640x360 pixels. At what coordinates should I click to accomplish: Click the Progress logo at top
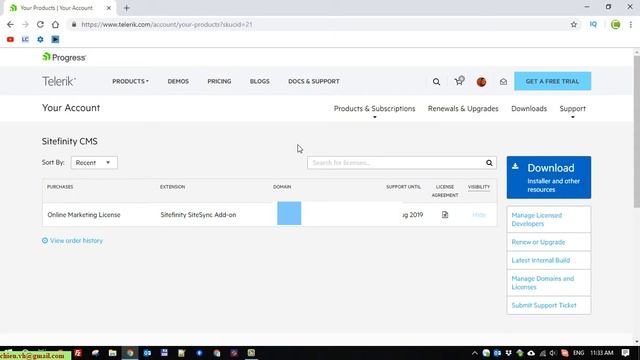point(64,58)
